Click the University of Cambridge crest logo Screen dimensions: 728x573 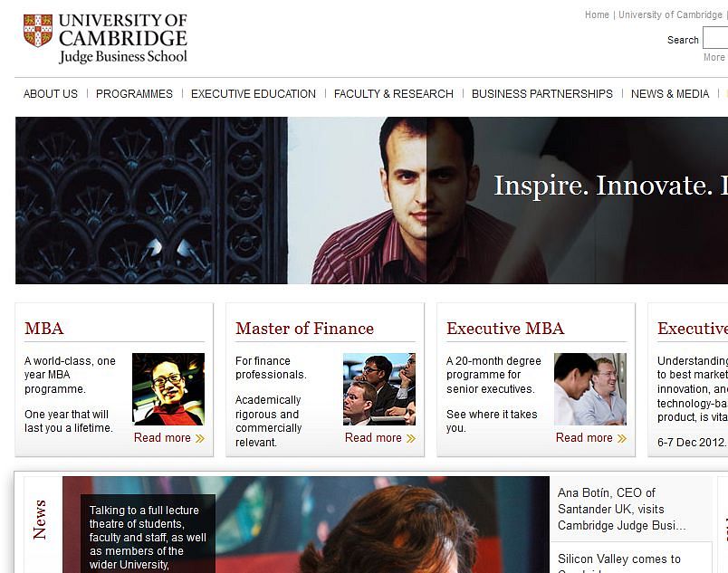point(38,31)
